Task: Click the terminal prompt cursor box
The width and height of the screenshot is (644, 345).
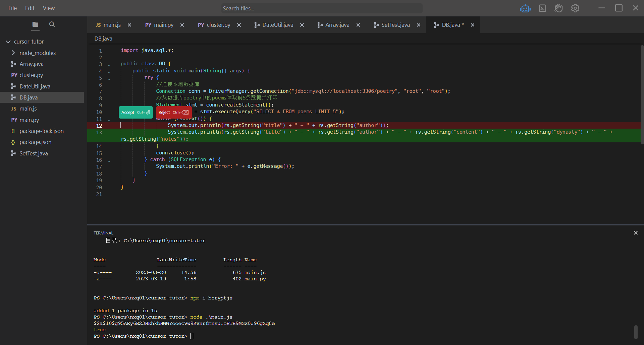Action: (192, 336)
